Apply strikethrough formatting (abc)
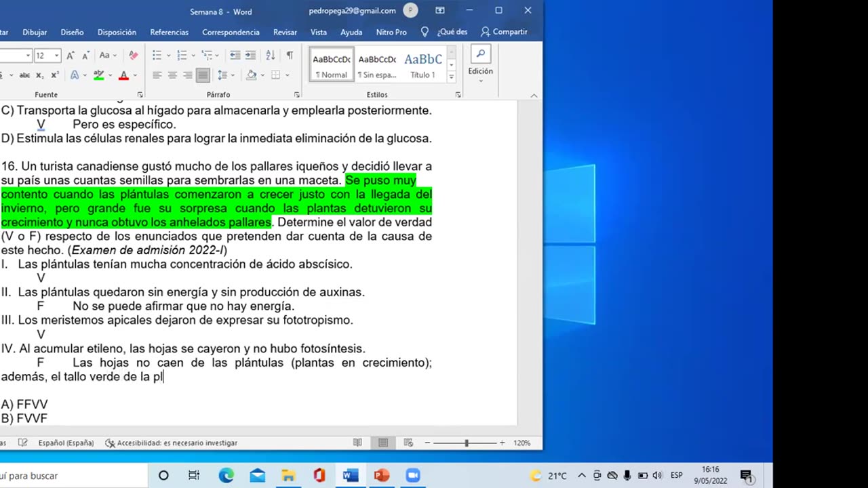Screen dimensions: 868x488 (x=24, y=75)
